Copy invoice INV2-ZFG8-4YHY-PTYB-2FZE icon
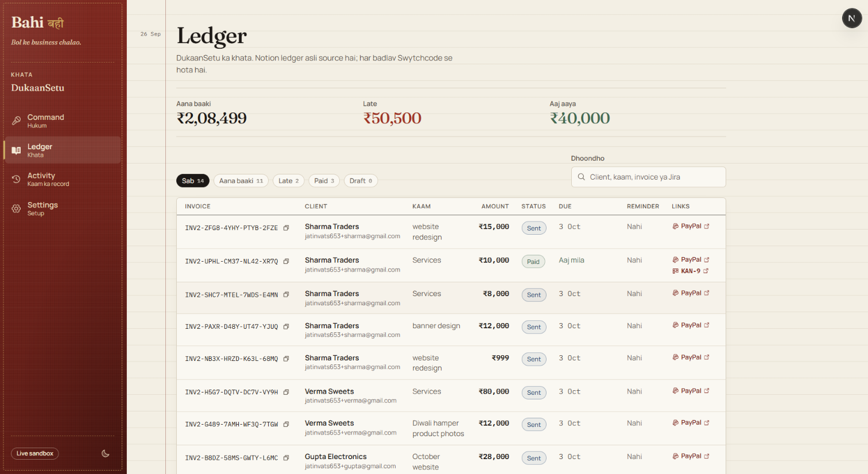The height and width of the screenshot is (474, 868). point(286,228)
